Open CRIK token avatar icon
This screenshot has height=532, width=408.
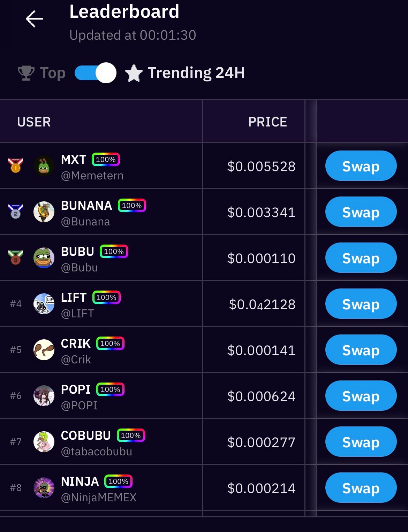[x=44, y=350]
